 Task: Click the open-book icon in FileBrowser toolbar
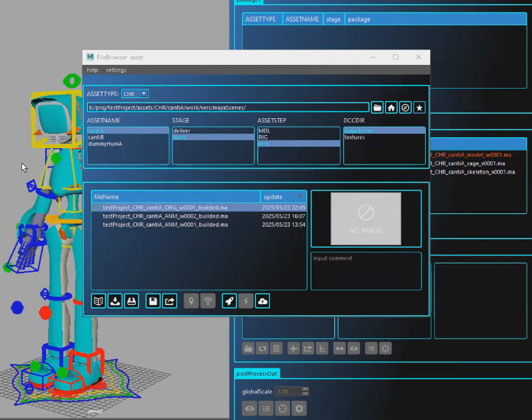tap(98, 301)
